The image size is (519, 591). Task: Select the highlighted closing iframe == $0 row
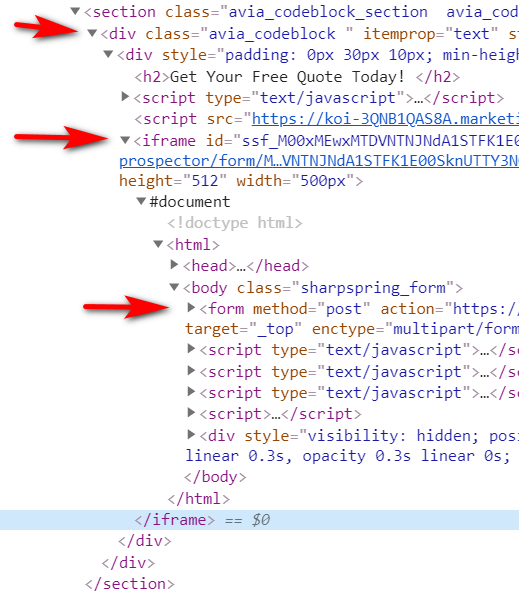coord(259,520)
